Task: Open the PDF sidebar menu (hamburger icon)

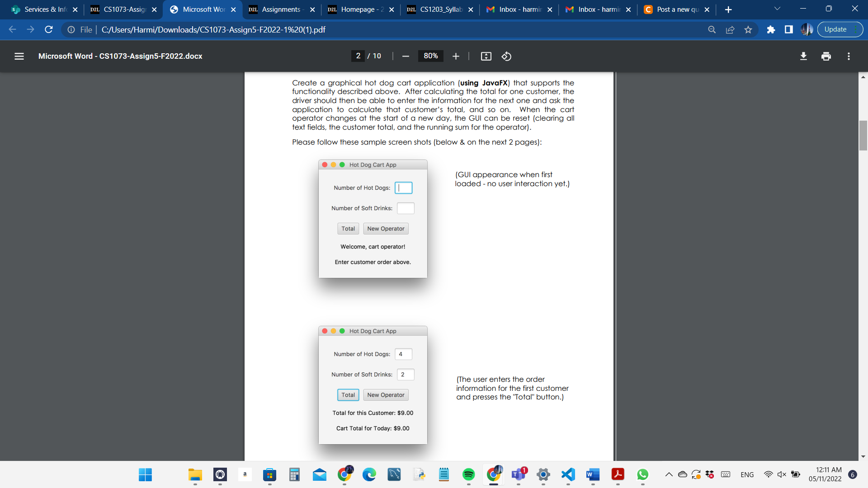Action: pos(19,56)
